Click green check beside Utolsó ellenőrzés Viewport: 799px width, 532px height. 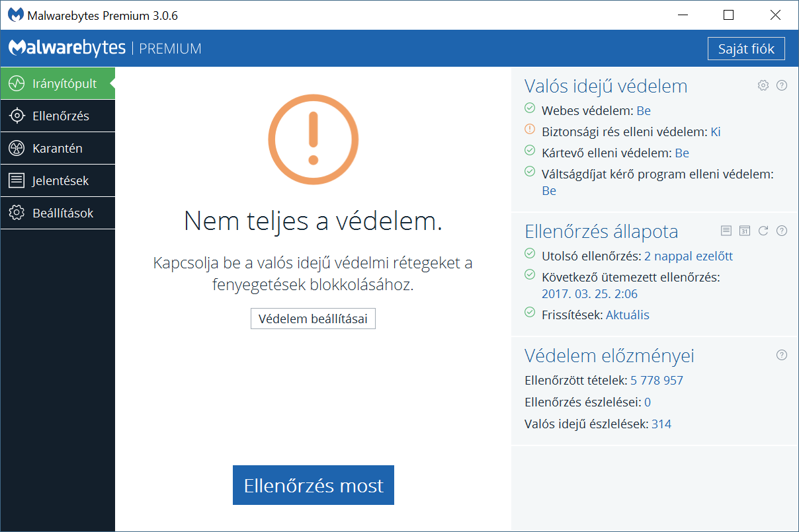530,254
